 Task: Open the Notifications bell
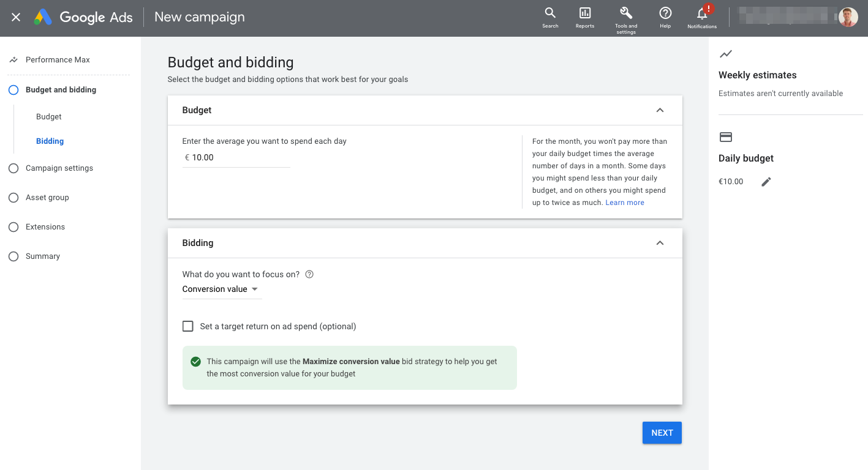[702, 17]
